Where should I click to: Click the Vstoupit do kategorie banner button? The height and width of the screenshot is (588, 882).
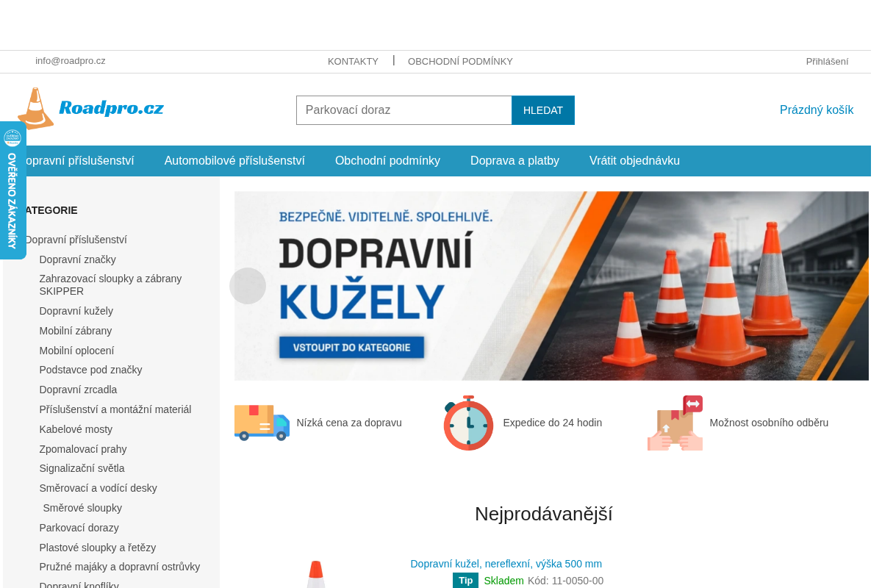pyautogui.click(x=351, y=348)
